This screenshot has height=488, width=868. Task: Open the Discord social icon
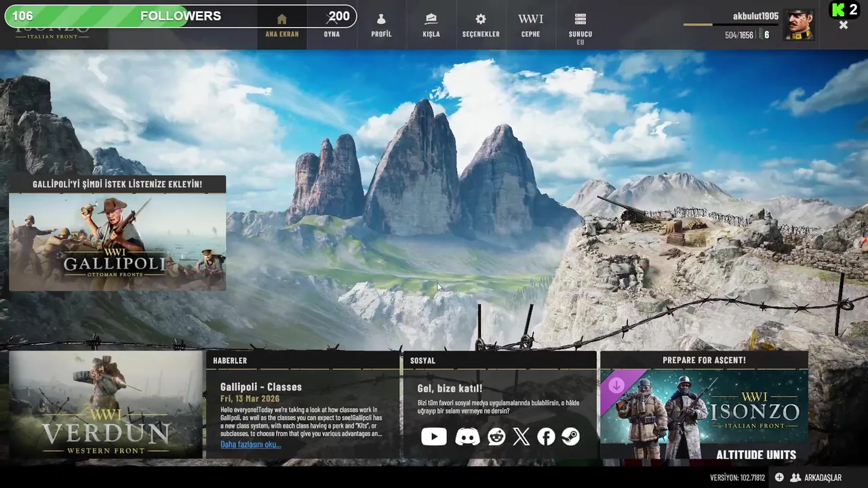[x=467, y=436]
